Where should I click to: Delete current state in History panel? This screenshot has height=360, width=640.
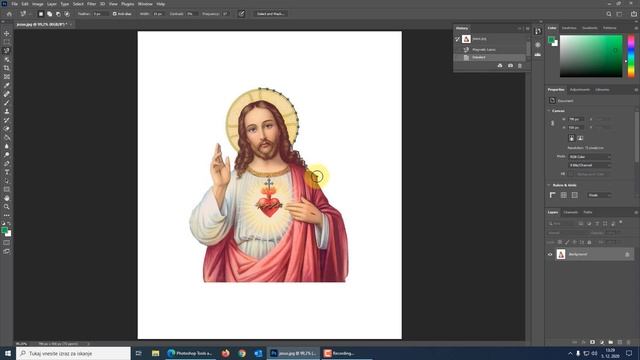point(520,66)
